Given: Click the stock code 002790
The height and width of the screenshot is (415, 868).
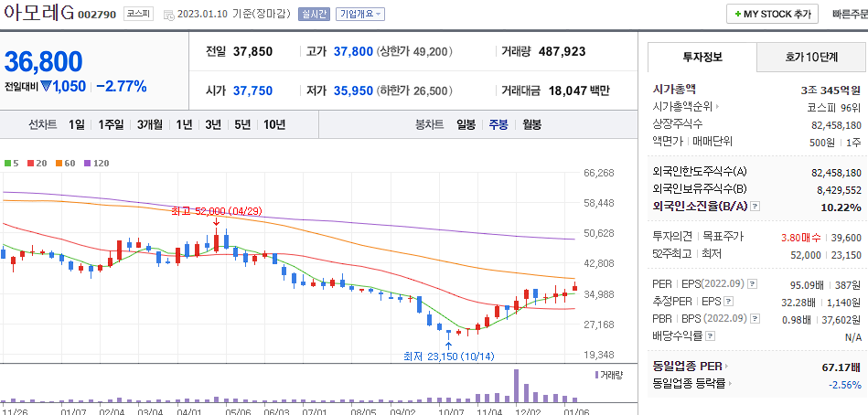Looking at the screenshot, I should (x=97, y=15).
